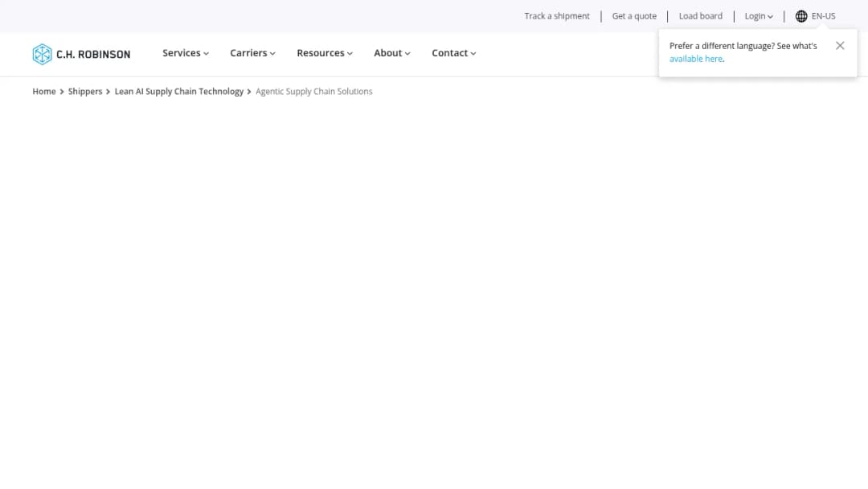Screen dimensions: 868x489
Task: Go to Home breadcrumb
Action: pyautogui.click(x=43, y=92)
